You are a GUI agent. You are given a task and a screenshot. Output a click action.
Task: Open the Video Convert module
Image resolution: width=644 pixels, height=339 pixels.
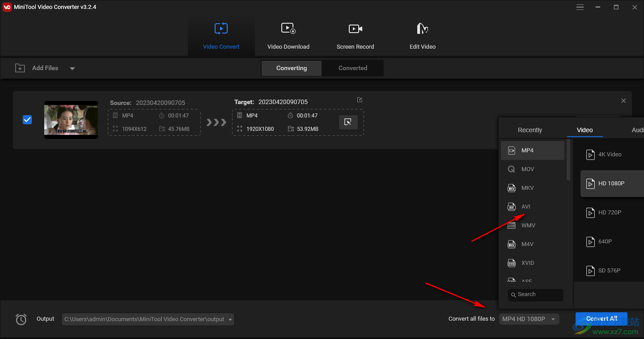click(221, 36)
